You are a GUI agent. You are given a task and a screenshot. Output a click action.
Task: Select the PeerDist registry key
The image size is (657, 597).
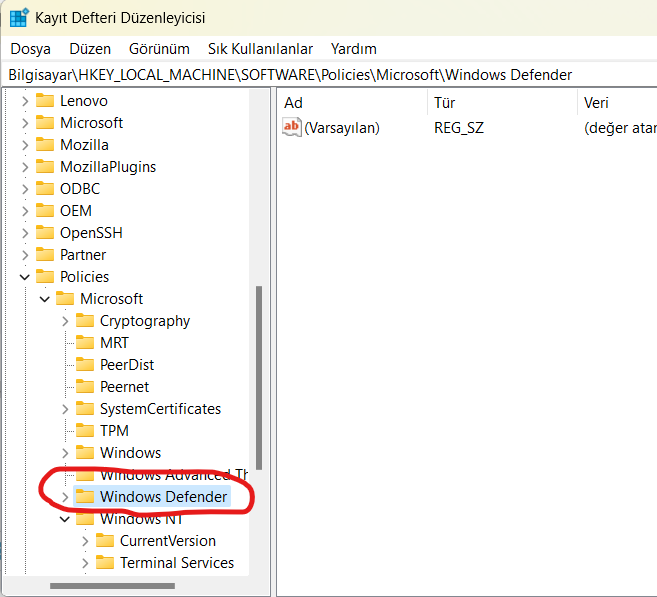[126, 364]
